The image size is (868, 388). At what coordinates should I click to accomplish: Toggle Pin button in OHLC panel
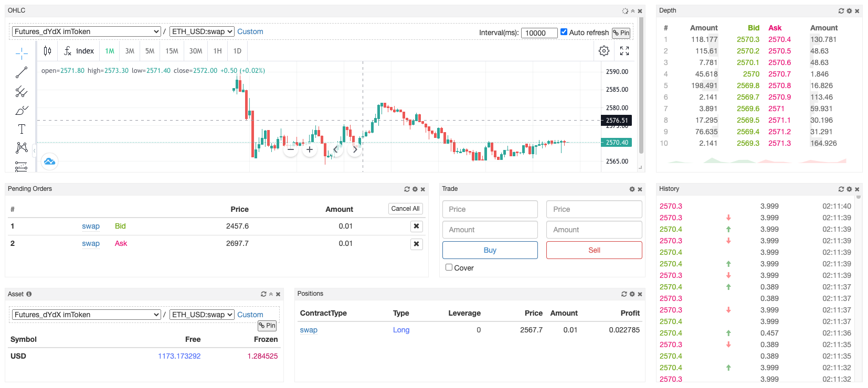tap(621, 33)
